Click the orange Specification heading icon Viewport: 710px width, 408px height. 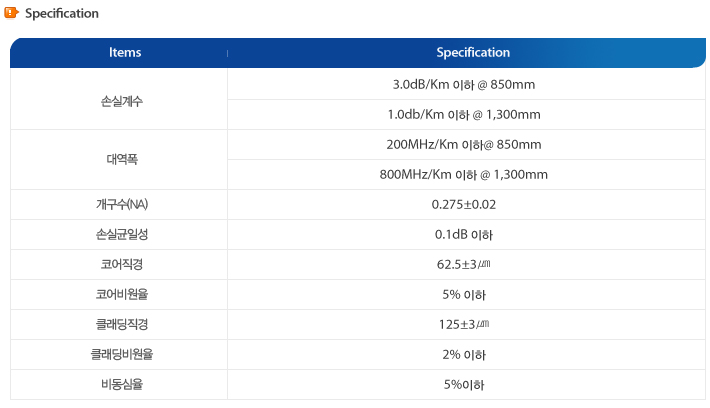[12, 13]
